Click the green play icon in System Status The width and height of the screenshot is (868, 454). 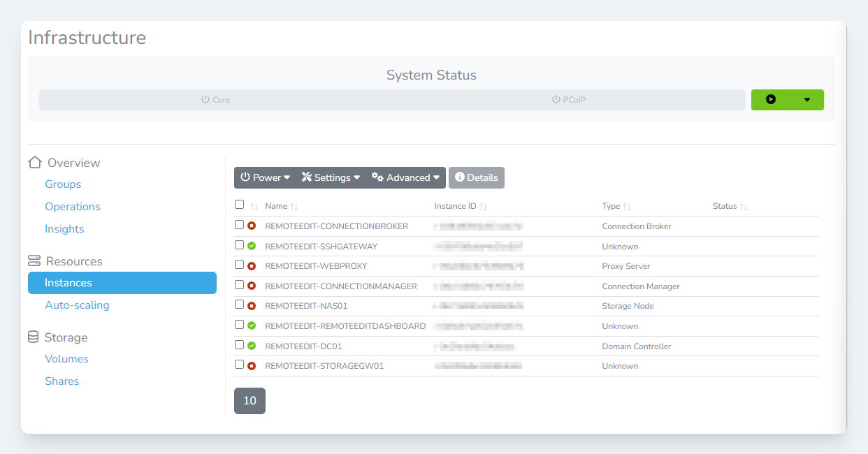pyautogui.click(x=770, y=100)
